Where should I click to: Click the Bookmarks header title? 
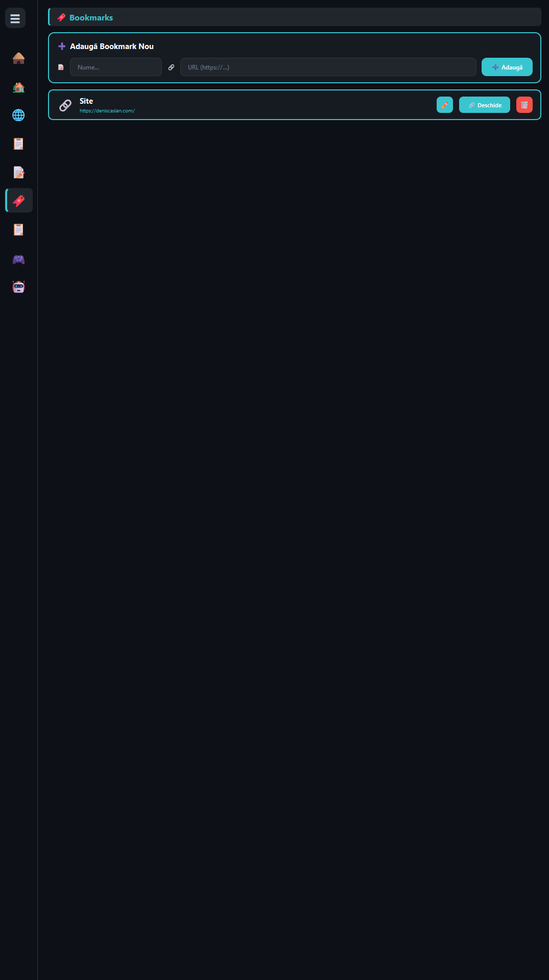pyautogui.click(x=91, y=17)
